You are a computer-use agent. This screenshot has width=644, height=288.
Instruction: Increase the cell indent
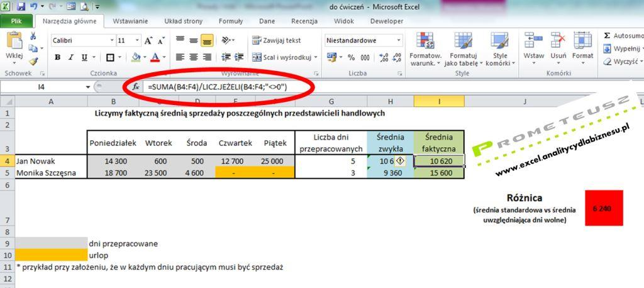click(x=238, y=57)
